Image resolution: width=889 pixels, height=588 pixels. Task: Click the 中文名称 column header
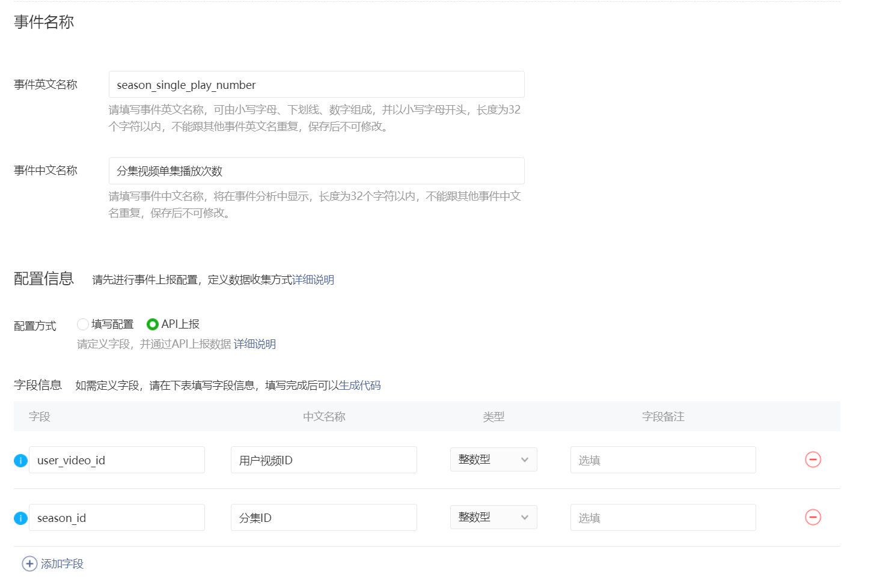(324, 417)
